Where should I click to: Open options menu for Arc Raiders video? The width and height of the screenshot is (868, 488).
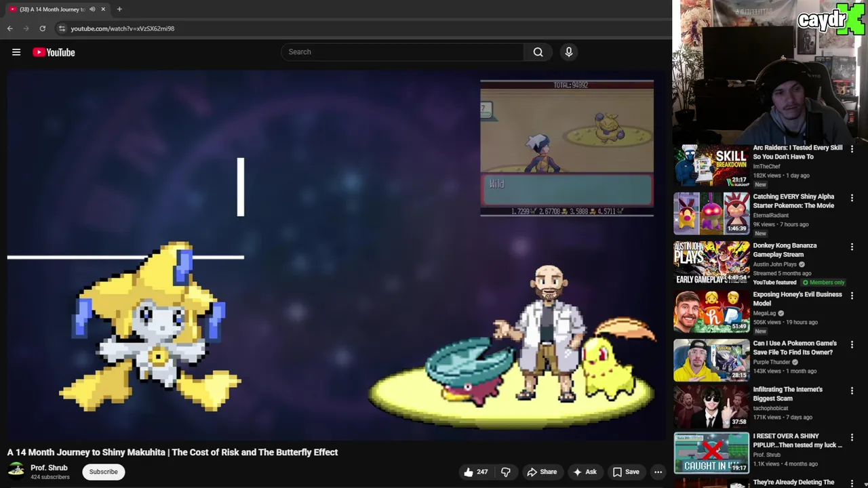coord(852,149)
